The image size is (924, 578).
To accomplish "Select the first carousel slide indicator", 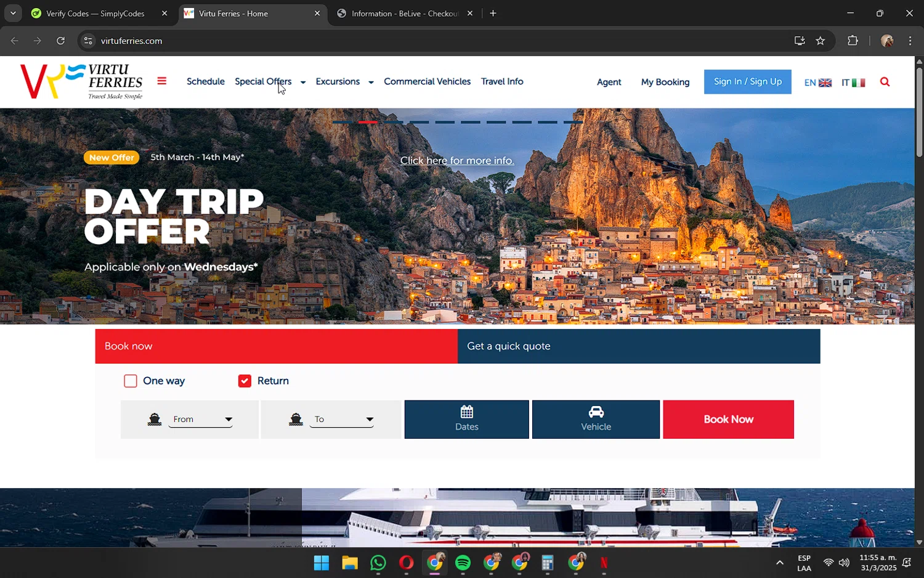I will coord(342,122).
